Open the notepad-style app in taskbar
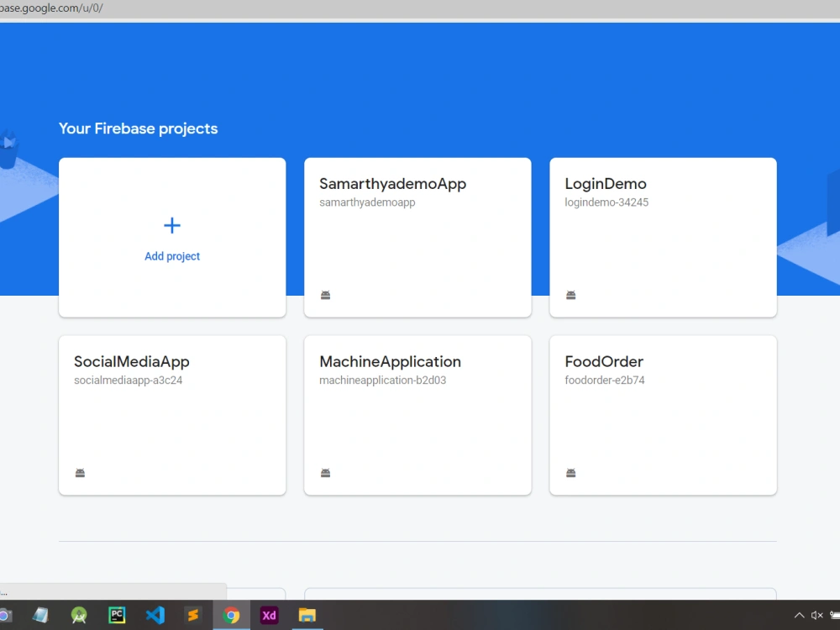This screenshot has width=840, height=630. [x=40, y=615]
